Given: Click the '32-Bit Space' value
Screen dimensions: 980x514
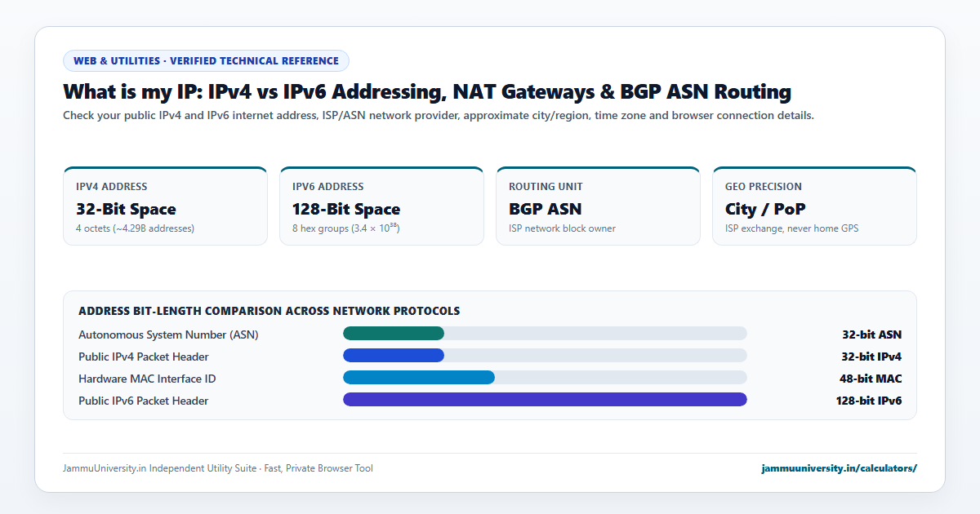Looking at the screenshot, I should (126, 209).
